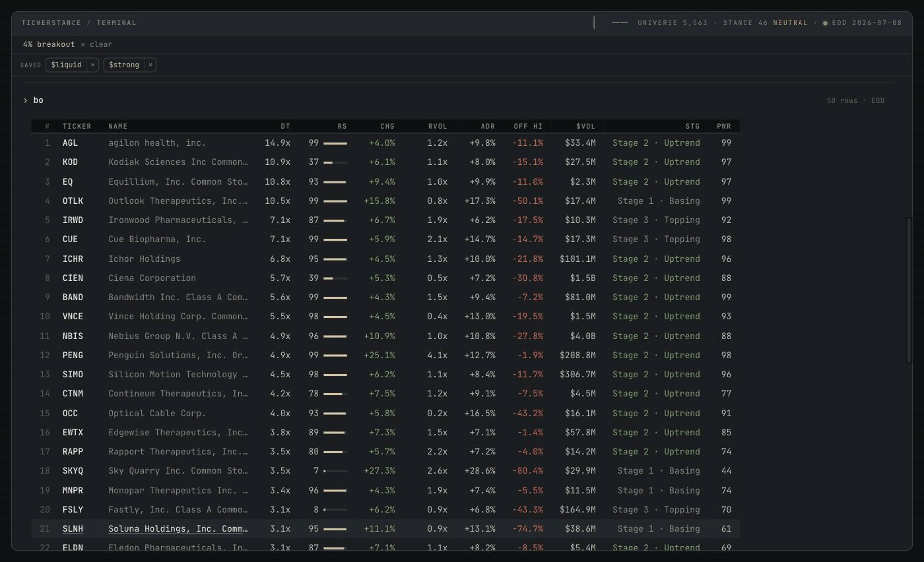Select the SIMO ticker
Image resolution: width=924 pixels, height=562 pixels.
[73, 375]
